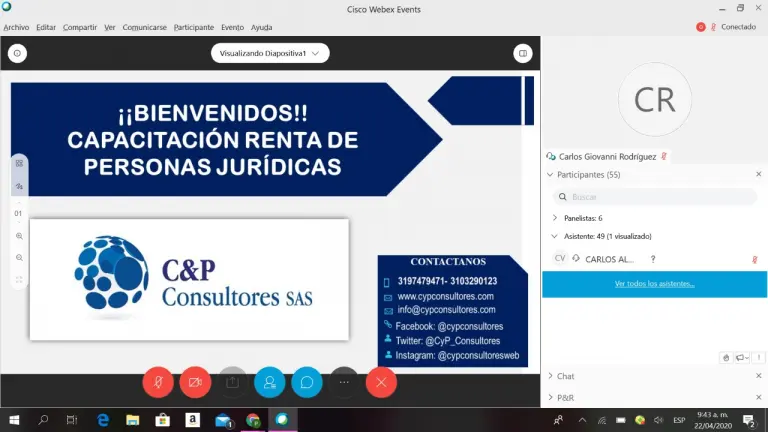Expand the Chat panel
The image size is (768, 432).
point(566,376)
